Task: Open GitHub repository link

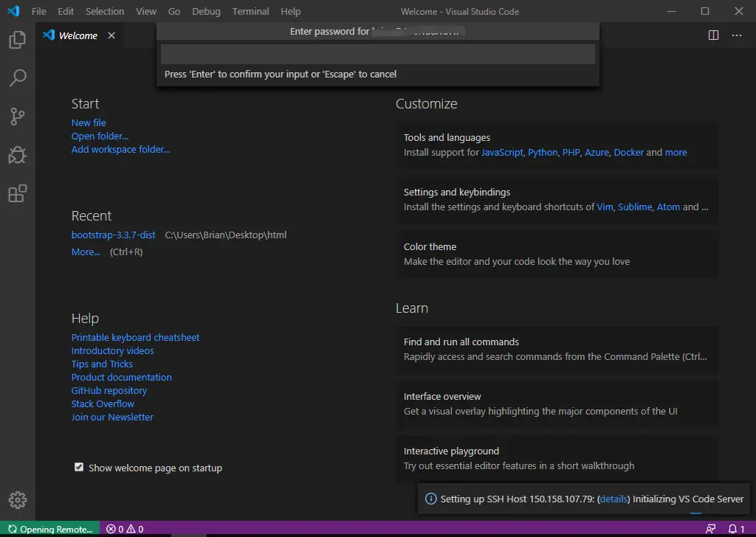Action: click(x=109, y=391)
